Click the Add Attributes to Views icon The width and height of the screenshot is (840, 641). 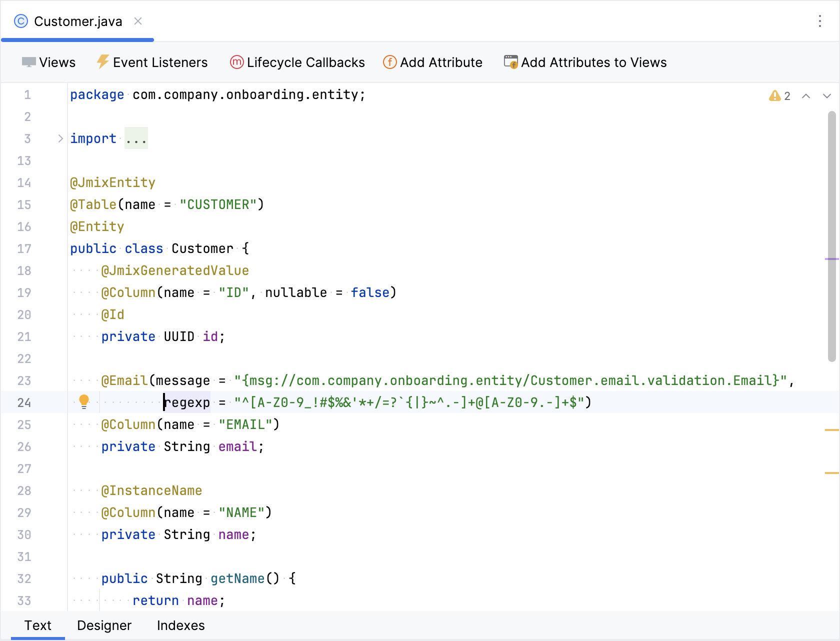tap(510, 62)
